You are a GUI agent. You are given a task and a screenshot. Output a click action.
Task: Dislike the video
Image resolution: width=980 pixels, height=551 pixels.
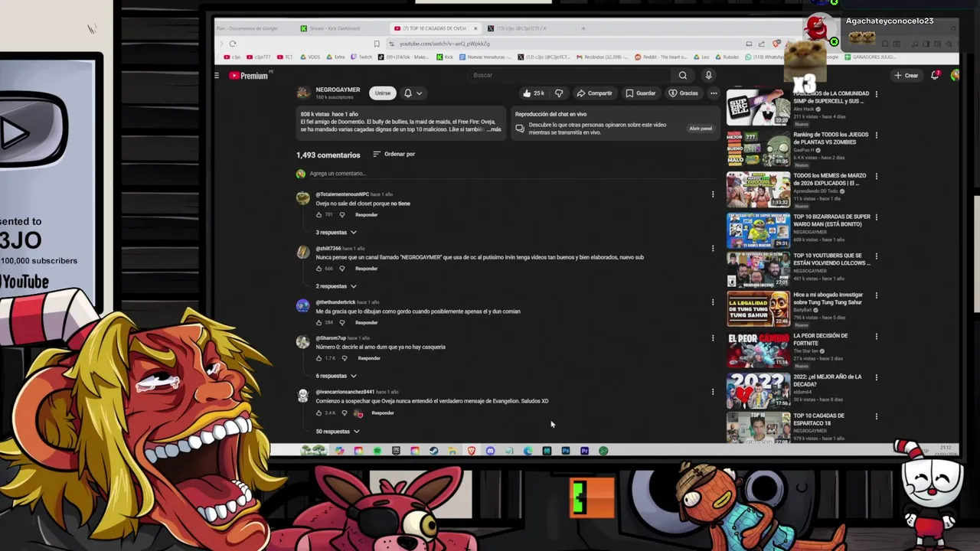[559, 93]
